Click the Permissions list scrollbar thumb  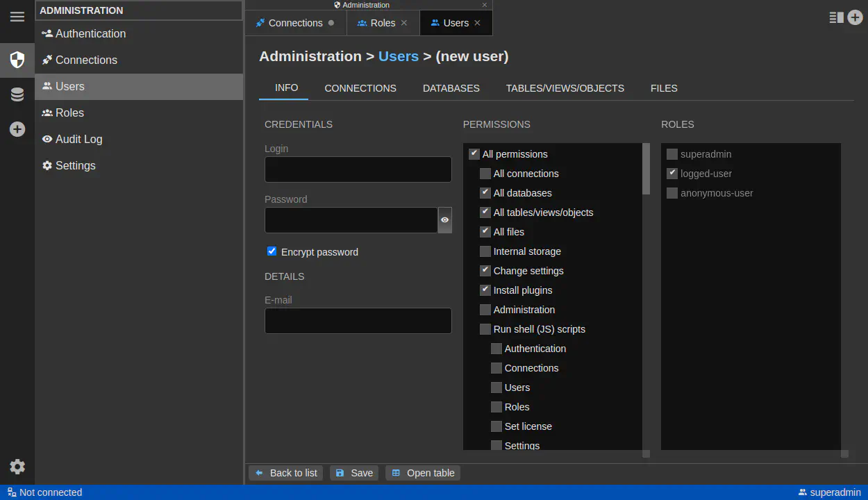[646, 169]
